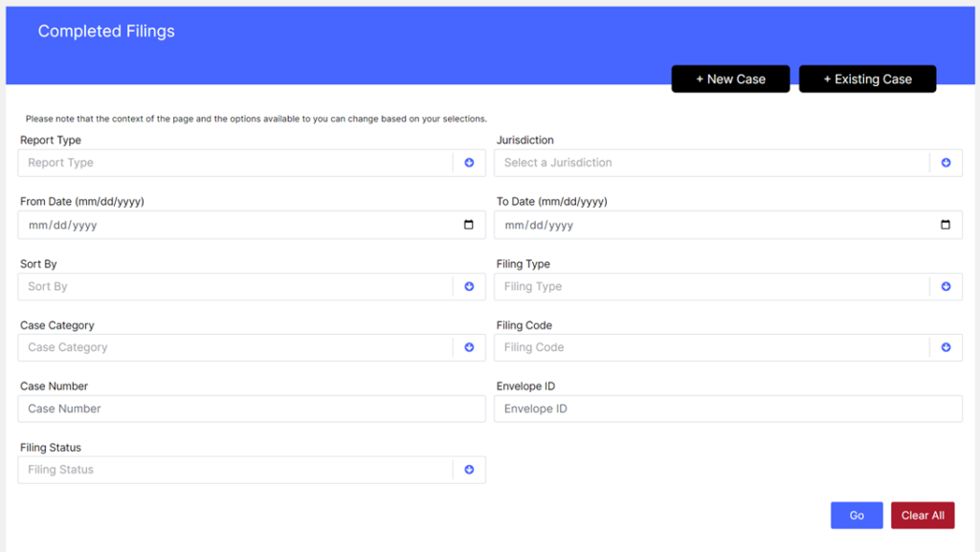This screenshot has height=552, width=980.
Task: Open the From Date calendar picker icon
Action: pyautogui.click(x=469, y=225)
